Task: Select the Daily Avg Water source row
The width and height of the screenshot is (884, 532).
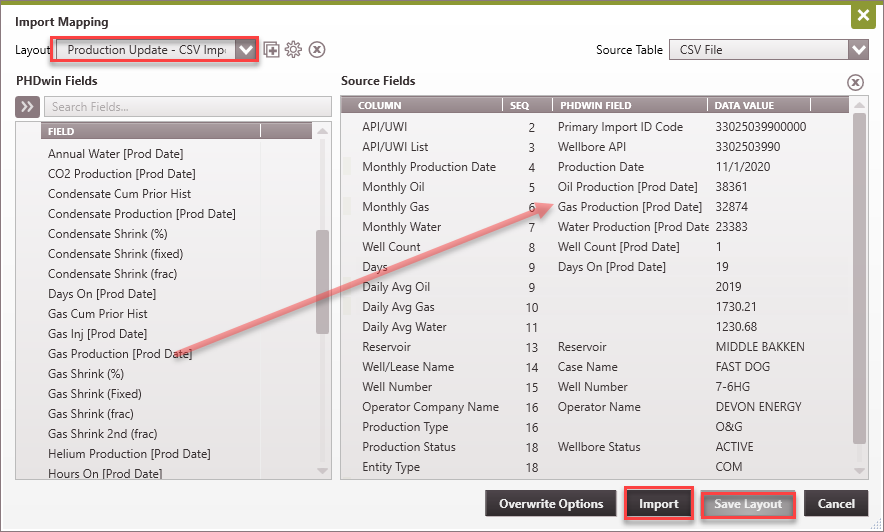Action: 596,327
